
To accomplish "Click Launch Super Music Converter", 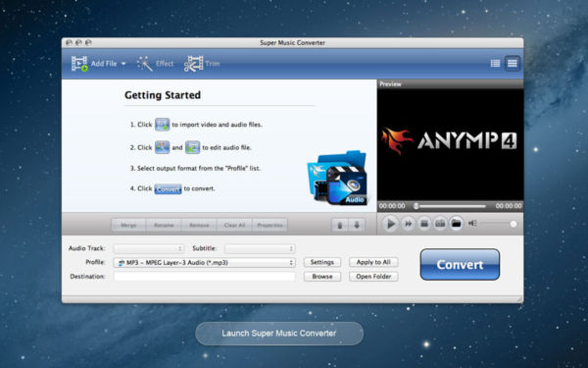I will click(x=279, y=333).
